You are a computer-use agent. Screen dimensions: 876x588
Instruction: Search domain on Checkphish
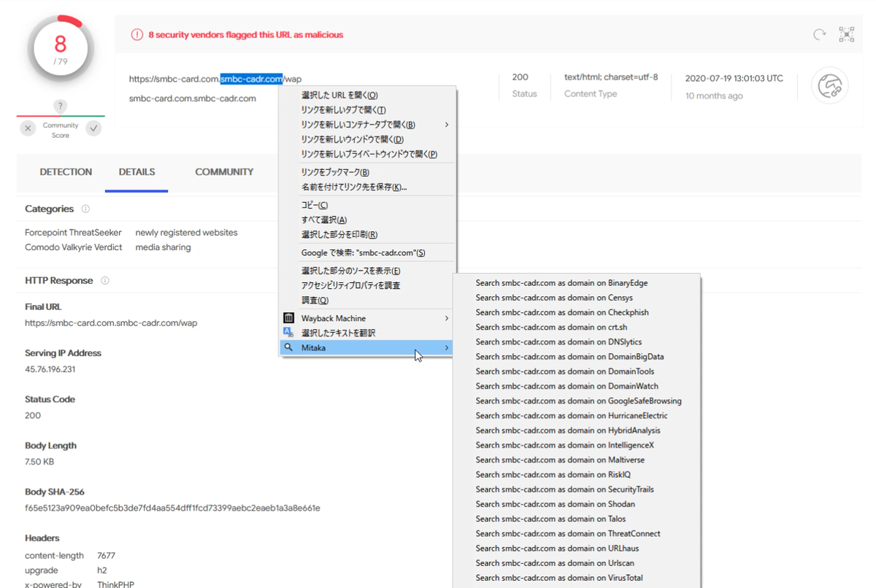[577, 312]
